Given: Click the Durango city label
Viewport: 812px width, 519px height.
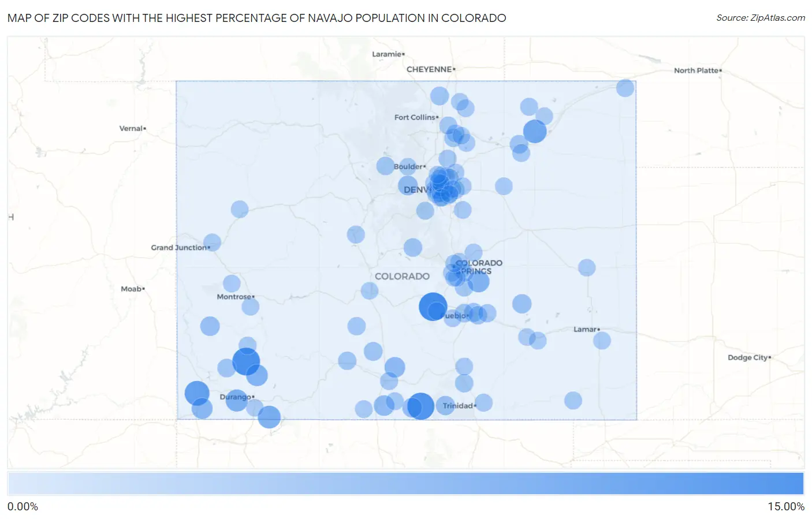Looking at the screenshot, I should click(x=236, y=397).
